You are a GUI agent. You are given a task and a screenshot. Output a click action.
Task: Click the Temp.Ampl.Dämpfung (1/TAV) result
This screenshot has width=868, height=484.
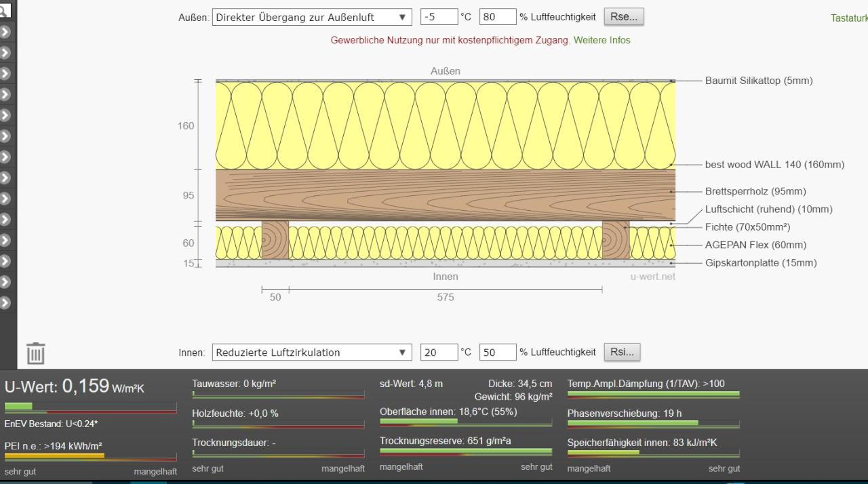click(x=646, y=384)
